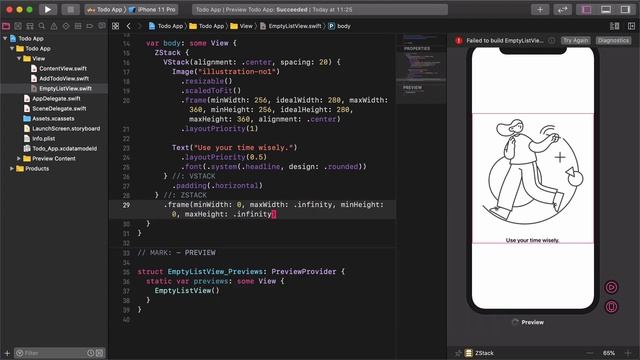Click the EmptyListView.swift breadcrumb
This screenshot has height=360, width=640.
[x=291, y=26]
